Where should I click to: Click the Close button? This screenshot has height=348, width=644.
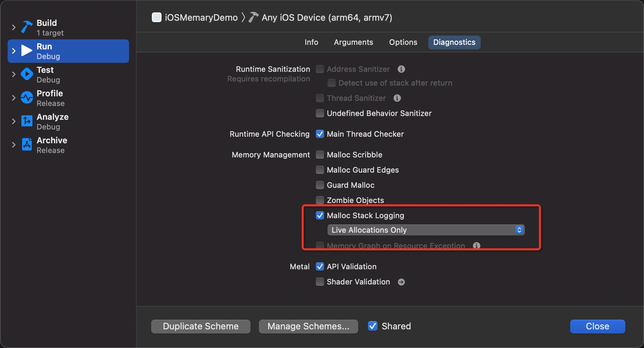(597, 326)
